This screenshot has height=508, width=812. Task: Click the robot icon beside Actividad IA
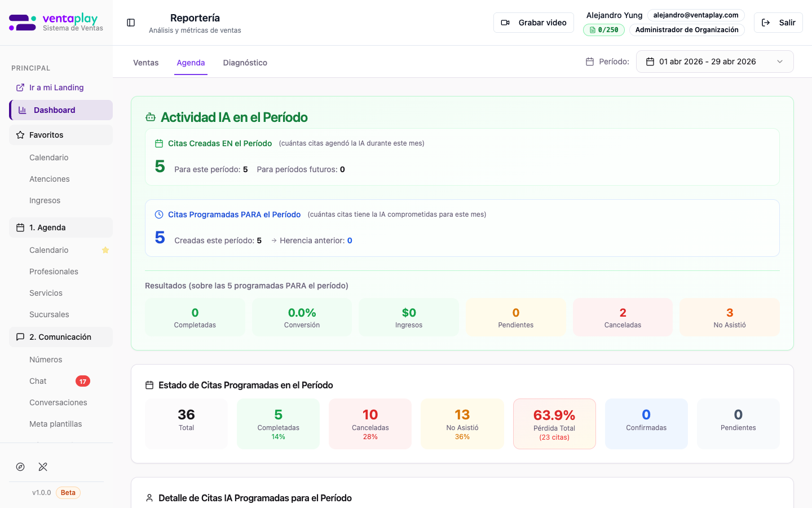tap(151, 117)
